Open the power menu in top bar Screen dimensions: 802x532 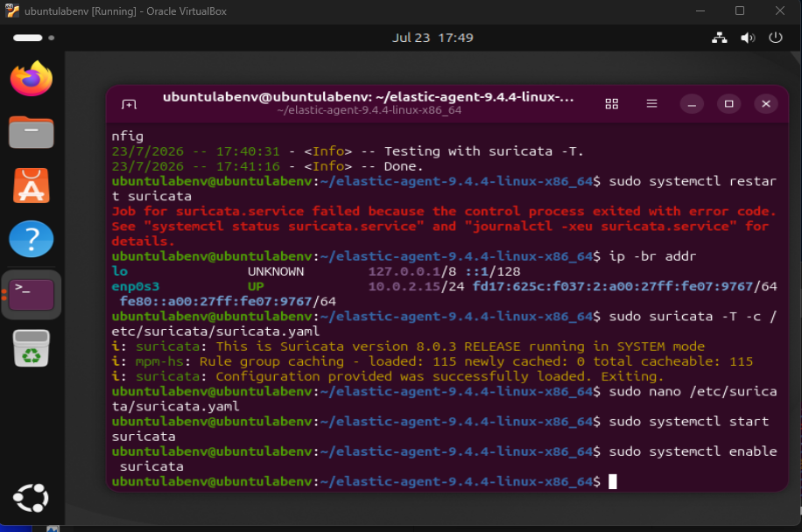(x=776, y=38)
